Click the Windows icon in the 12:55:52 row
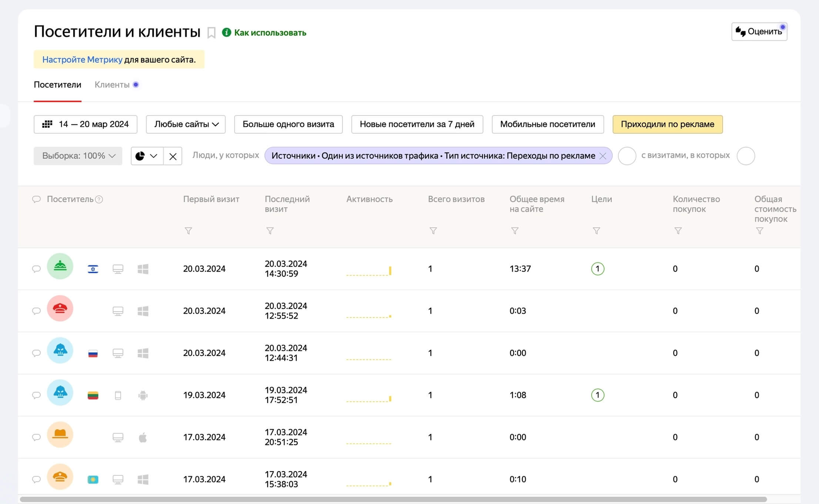Screen dimensions: 819x504 coord(143,311)
